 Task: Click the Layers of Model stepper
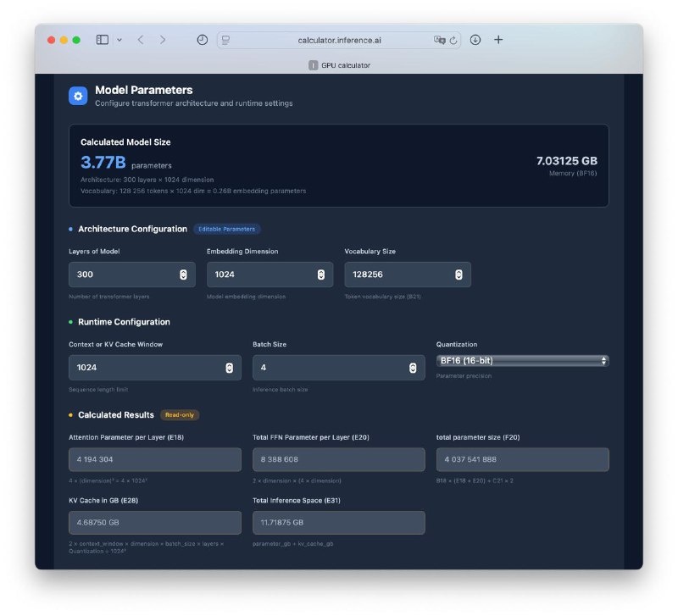tap(183, 275)
